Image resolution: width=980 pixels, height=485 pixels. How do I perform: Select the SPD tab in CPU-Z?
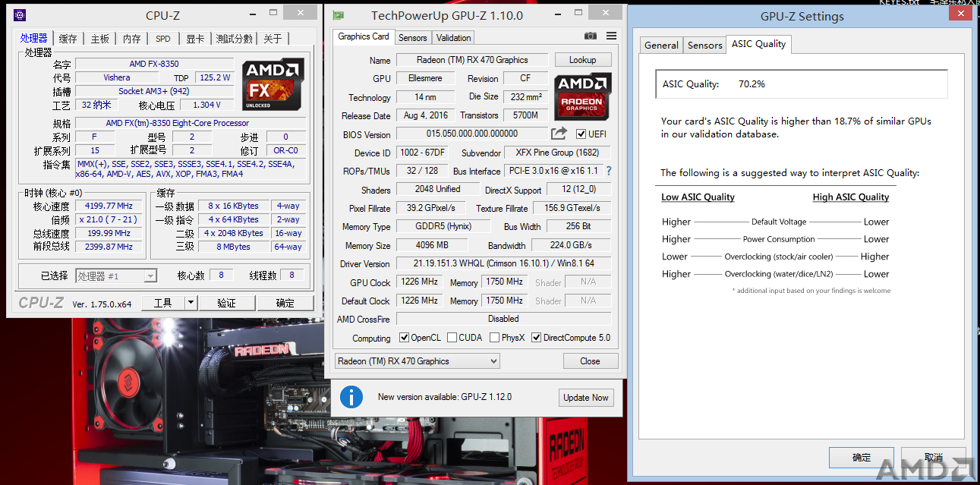[163, 39]
